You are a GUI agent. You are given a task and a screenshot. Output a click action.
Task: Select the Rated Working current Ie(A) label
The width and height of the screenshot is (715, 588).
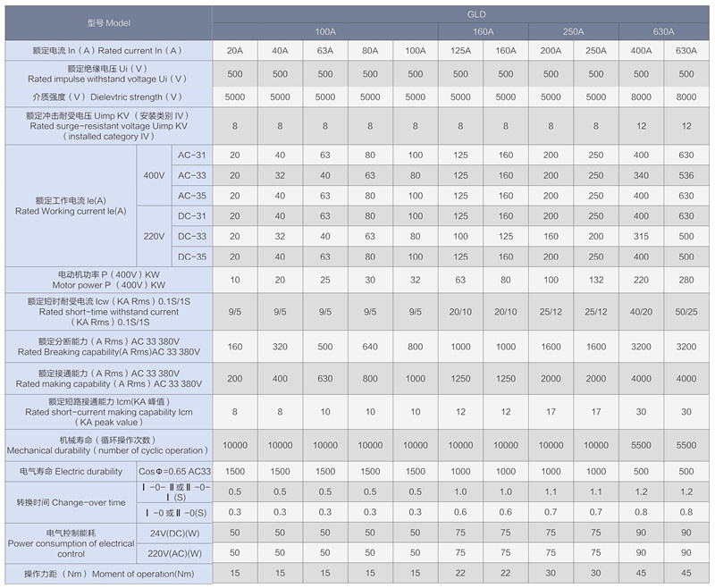(x=71, y=206)
